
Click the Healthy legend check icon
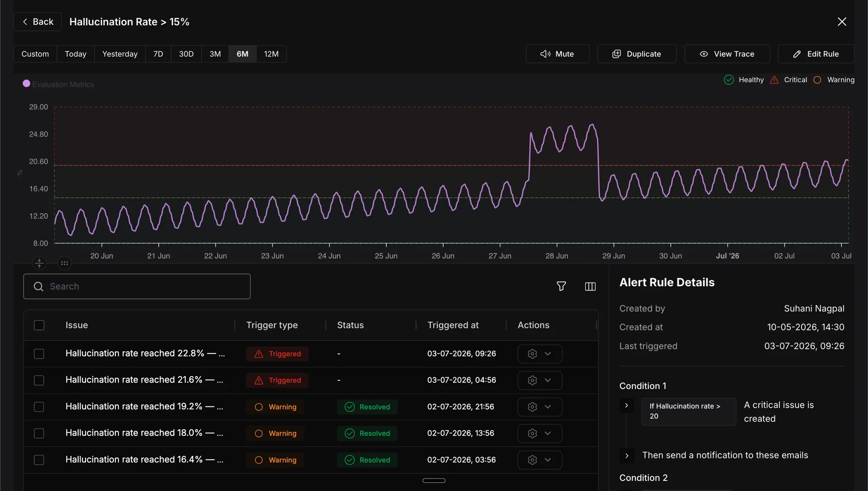pyautogui.click(x=729, y=80)
